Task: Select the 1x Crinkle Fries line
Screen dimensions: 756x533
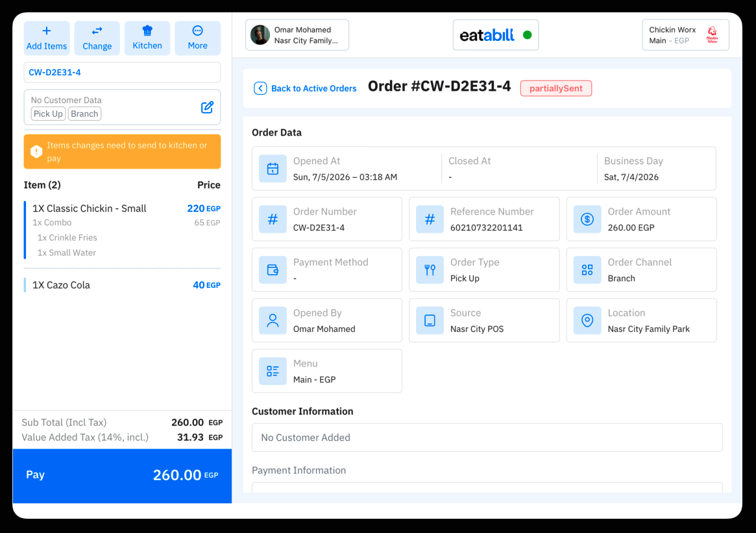Action: click(67, 237)
